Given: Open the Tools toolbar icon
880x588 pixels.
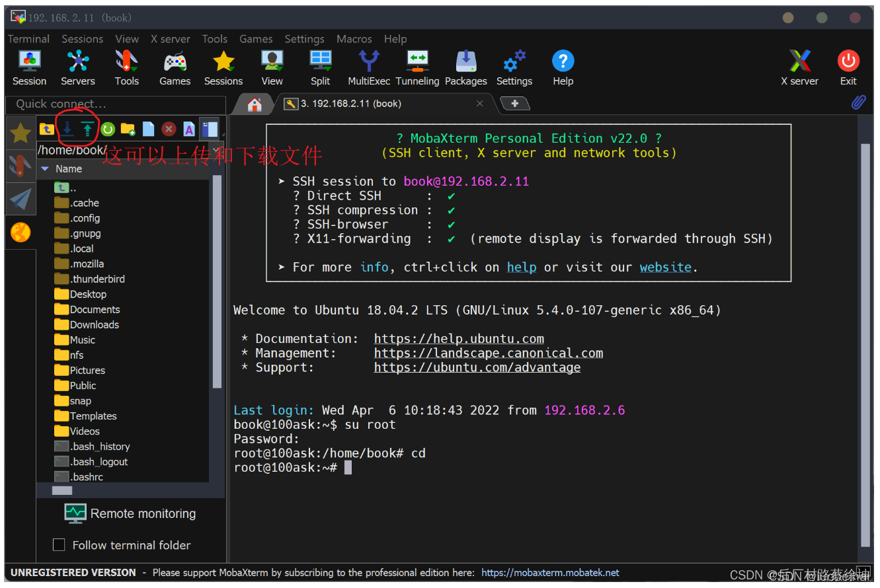Looking at the screenshot, I should (x=126, y=68).
